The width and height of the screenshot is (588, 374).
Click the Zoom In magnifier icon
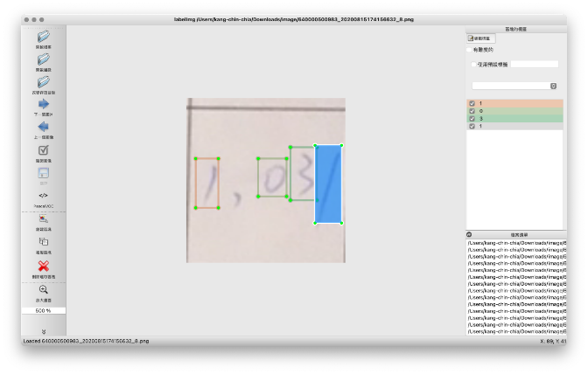click(x=43, y=289)
